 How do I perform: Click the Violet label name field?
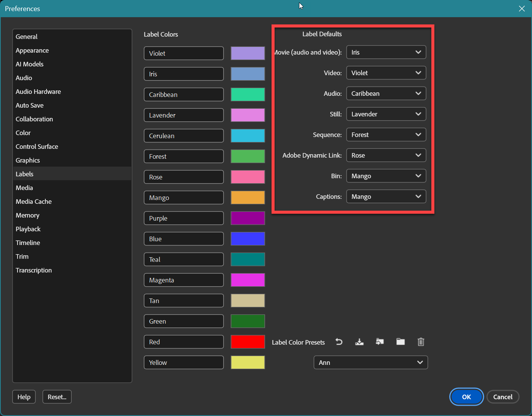tap(183, 53)
